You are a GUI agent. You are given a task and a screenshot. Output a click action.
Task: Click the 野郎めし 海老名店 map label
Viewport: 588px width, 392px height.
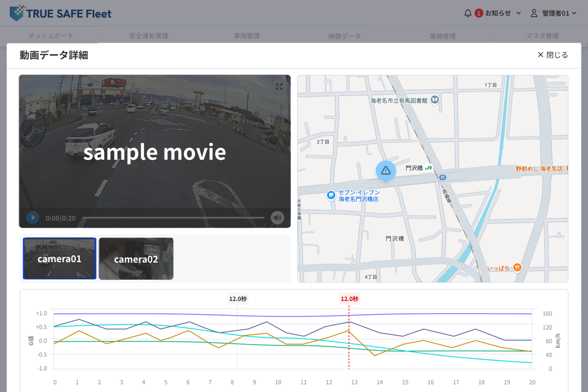(539, 169)
